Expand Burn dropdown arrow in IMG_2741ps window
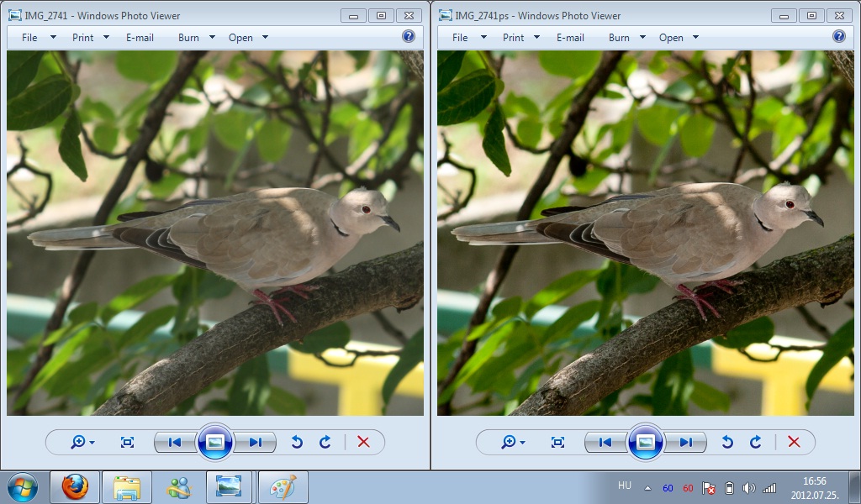The width and height of the screenshot is (861, 504). (642, 37)
